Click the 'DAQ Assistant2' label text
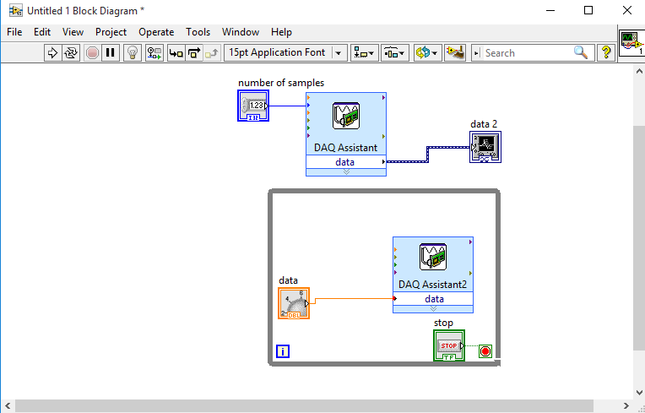 pyautogui.click(x=433, y=285)
